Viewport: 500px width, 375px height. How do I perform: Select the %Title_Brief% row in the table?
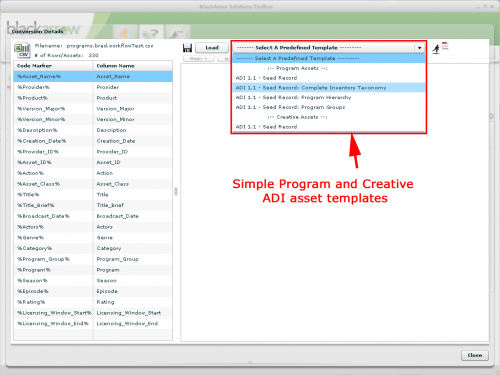click(x=93, y=205)
